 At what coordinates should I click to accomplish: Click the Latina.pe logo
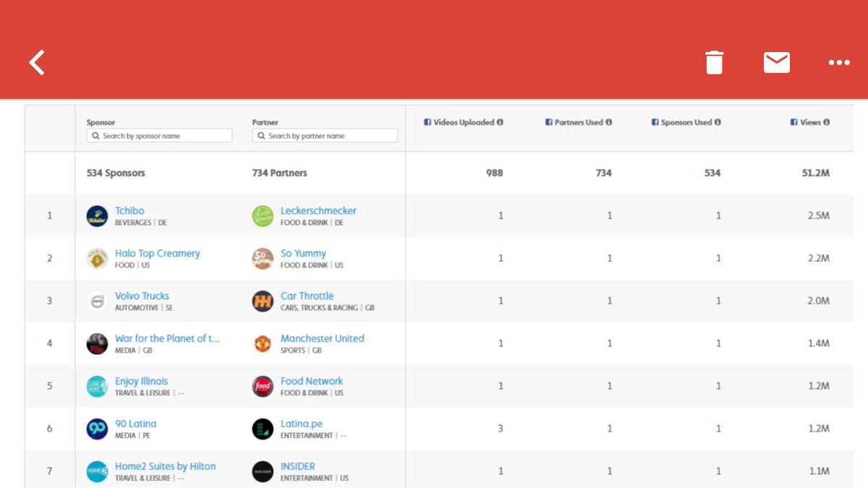(x=263, y=429)
